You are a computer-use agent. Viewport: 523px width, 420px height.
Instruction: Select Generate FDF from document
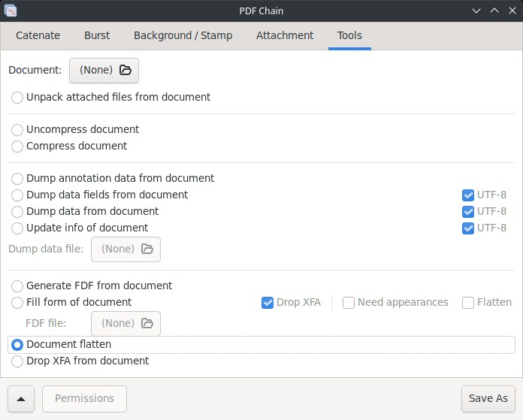(x=17, y=286)
